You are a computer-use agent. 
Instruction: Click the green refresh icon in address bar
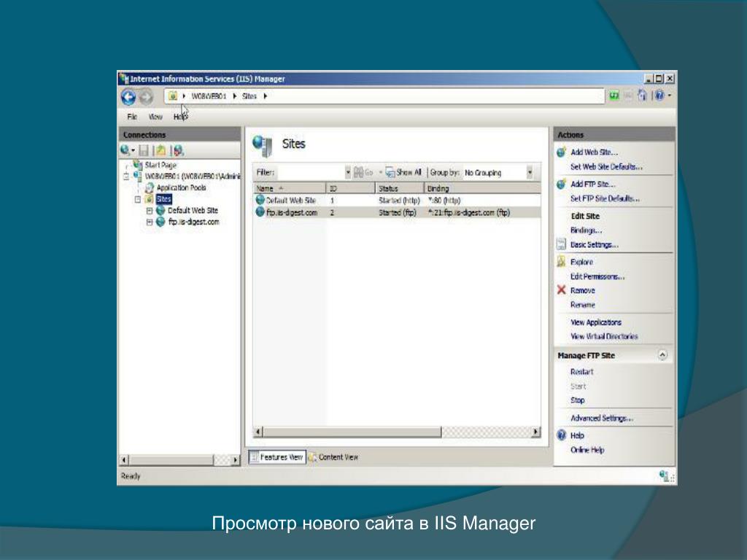coord(614,96)
